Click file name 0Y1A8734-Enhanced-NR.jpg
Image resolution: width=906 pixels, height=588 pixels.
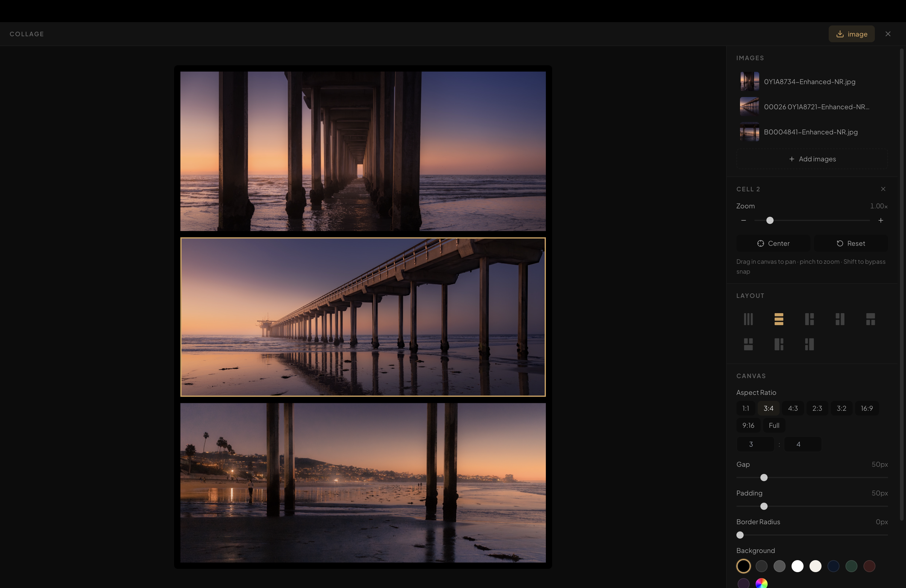[x=809, y=82]
